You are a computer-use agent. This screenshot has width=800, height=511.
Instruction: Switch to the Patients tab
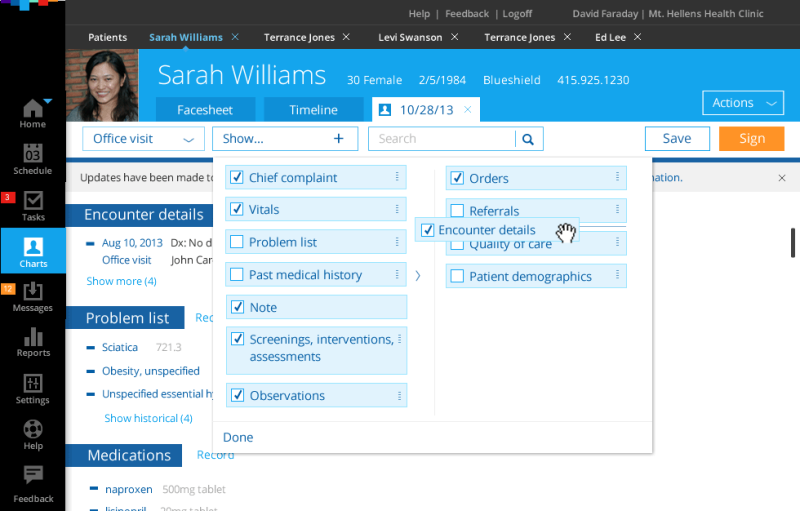(107, 37)
